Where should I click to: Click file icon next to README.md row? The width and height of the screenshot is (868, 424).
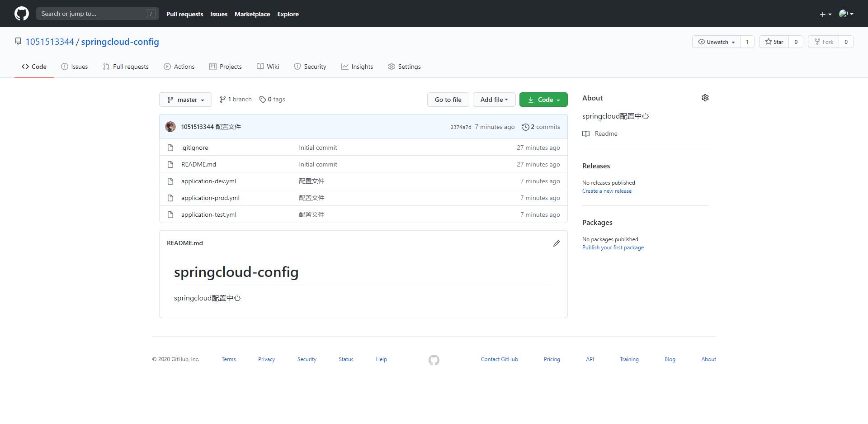tap(170, 164)
